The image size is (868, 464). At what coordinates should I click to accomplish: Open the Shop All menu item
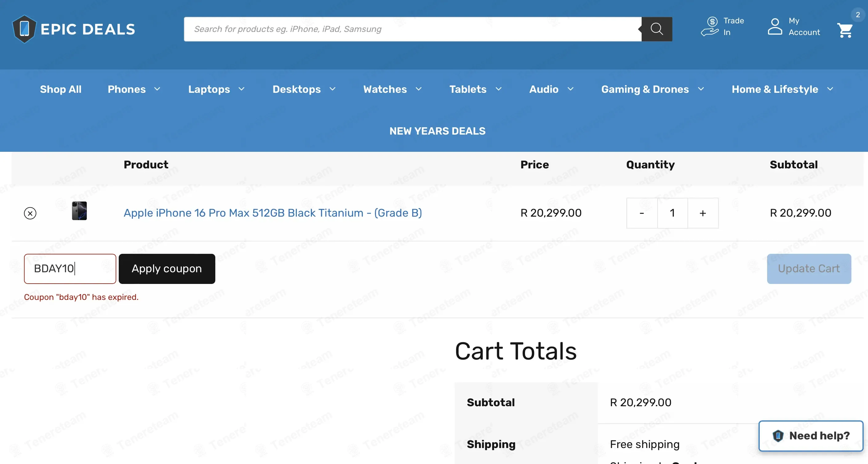pyautogui.click(x=61, y=89)
